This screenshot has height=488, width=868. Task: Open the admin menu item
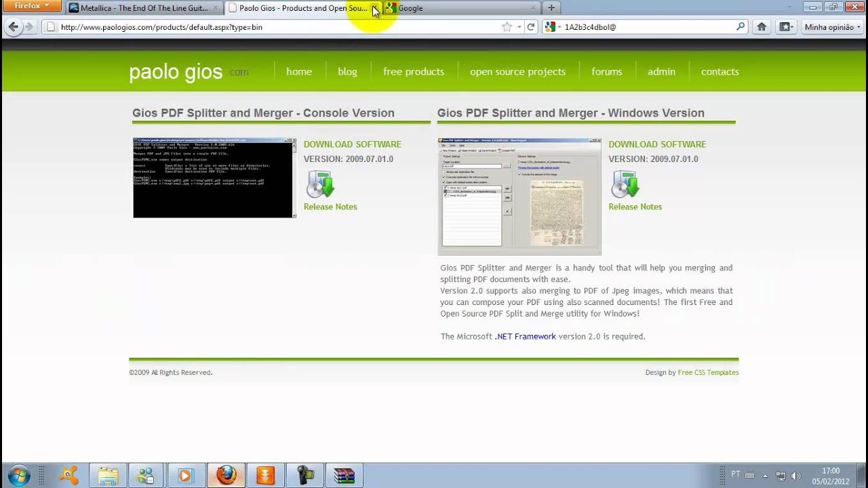[x=661, y=71]
